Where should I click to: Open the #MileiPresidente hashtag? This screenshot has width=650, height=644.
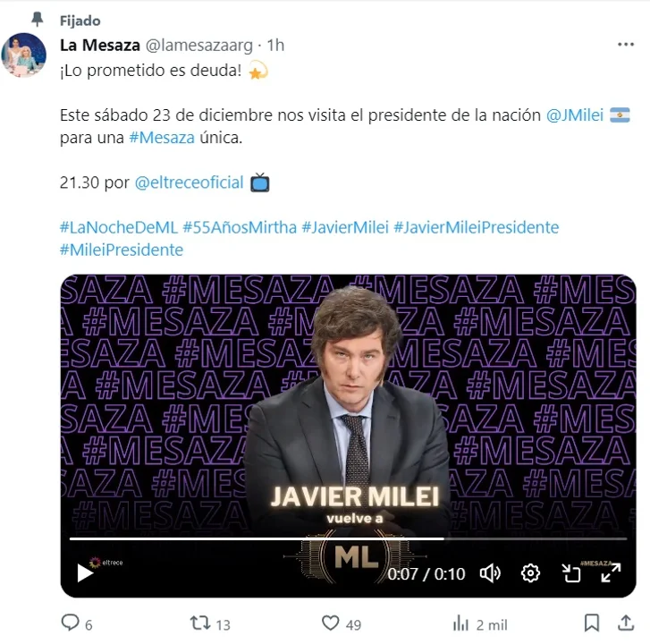click(x=122, y=250)
